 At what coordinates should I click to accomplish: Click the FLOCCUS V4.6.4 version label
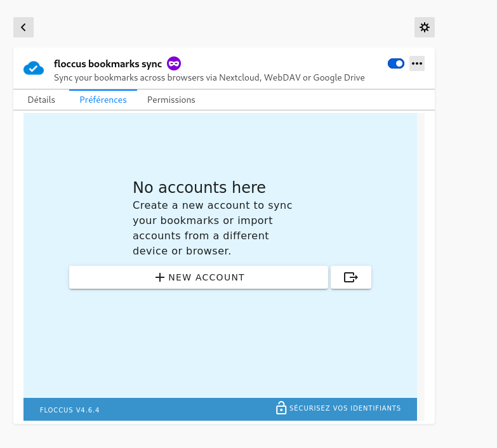point(69,410)
